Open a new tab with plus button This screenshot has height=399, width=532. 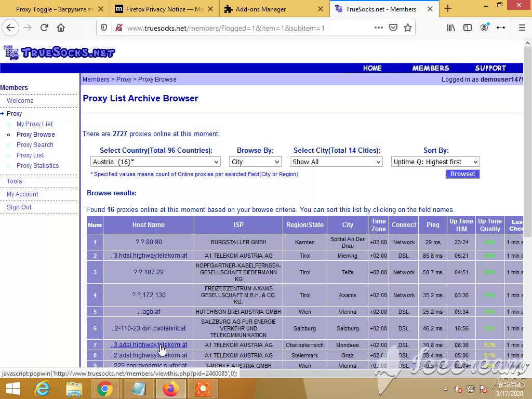(448, 9)
